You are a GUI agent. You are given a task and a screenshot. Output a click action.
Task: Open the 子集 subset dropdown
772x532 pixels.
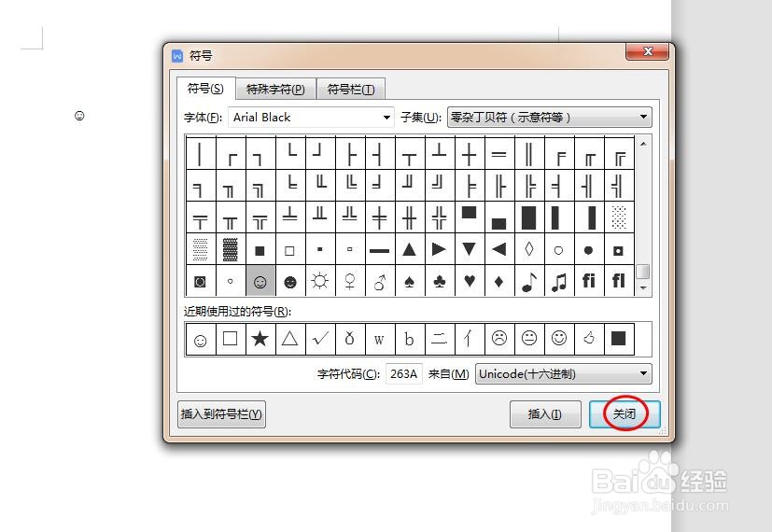click(x=550, y=117)
